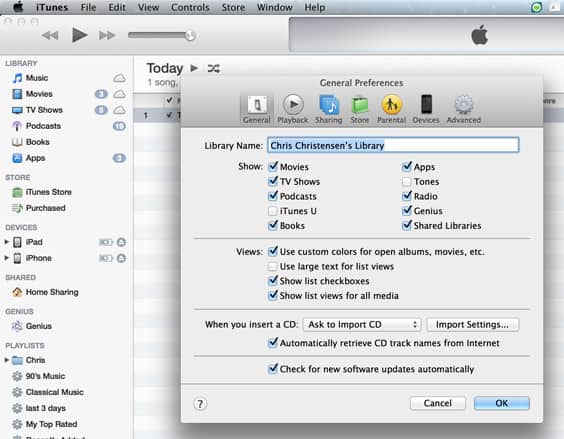Screen dimensions: 564x439
Task: Uncheck the Radio checkbox
Action: (407, 196)
